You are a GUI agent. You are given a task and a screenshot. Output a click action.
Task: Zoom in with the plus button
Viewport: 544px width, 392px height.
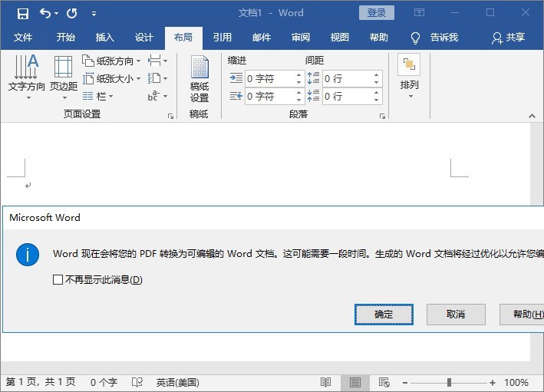coord(493,383)
